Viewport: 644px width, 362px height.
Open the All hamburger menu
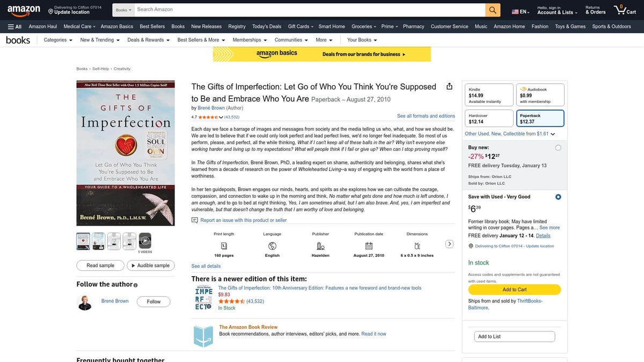coord(14,26)
